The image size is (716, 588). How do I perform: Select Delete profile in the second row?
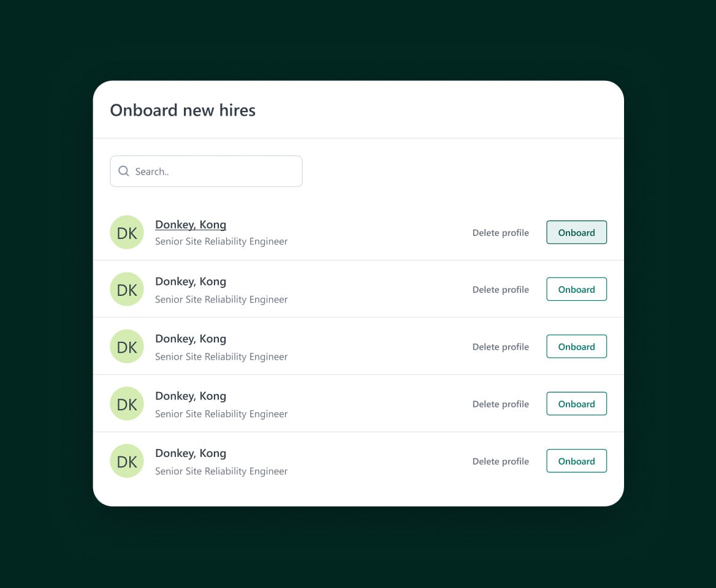500,290
